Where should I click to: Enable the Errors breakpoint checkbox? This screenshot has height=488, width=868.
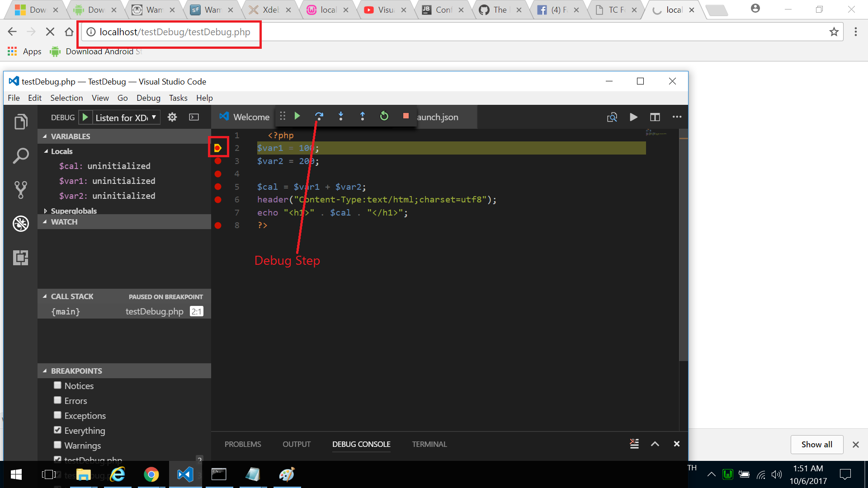point(57,400)
